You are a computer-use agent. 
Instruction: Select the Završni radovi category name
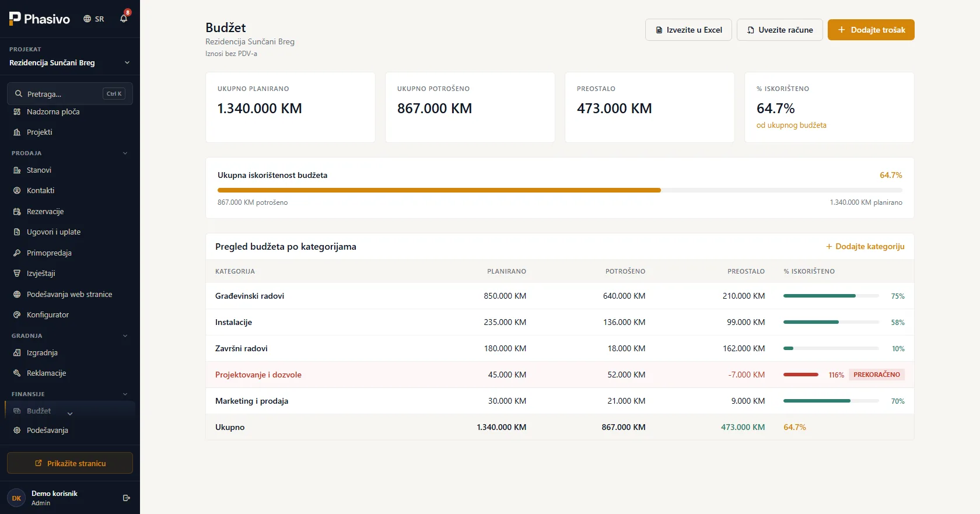click(x=242, y=348)
